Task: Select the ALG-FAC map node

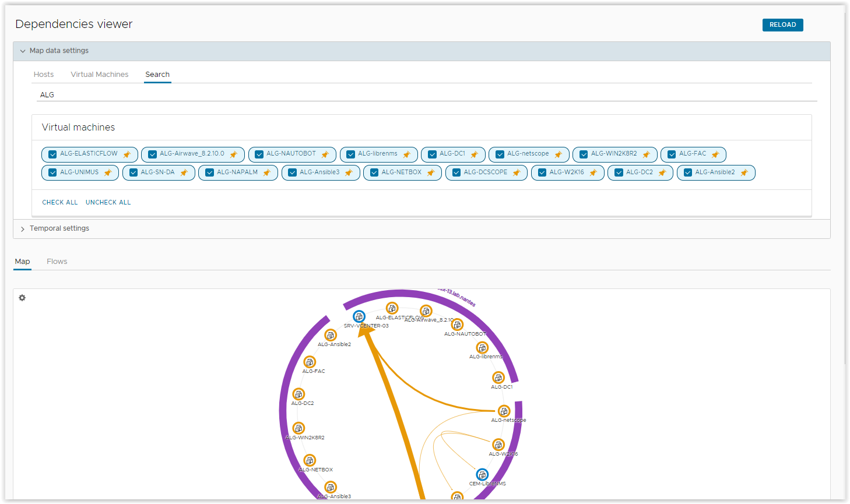Action: [310, 362]
